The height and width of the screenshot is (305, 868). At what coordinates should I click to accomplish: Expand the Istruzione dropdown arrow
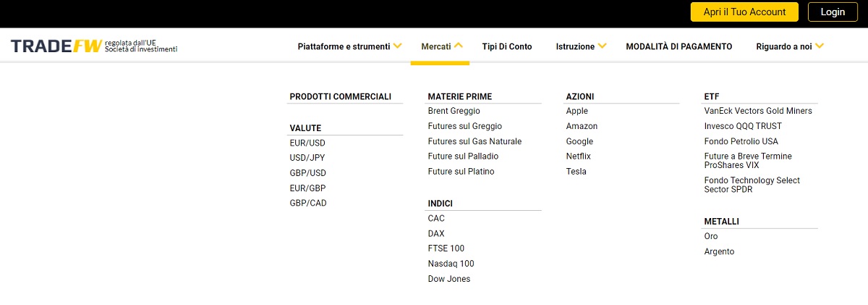coord(602,46)
